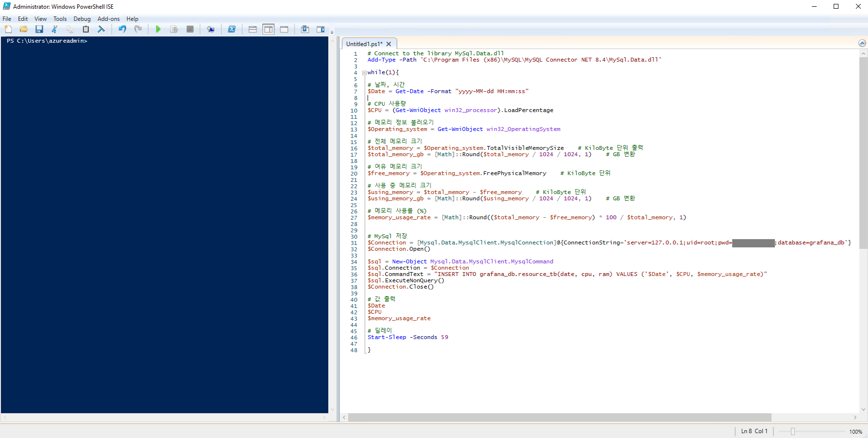Show script pane on right layout
Viewport: 868px width, 438px height.
pos(268,30)
